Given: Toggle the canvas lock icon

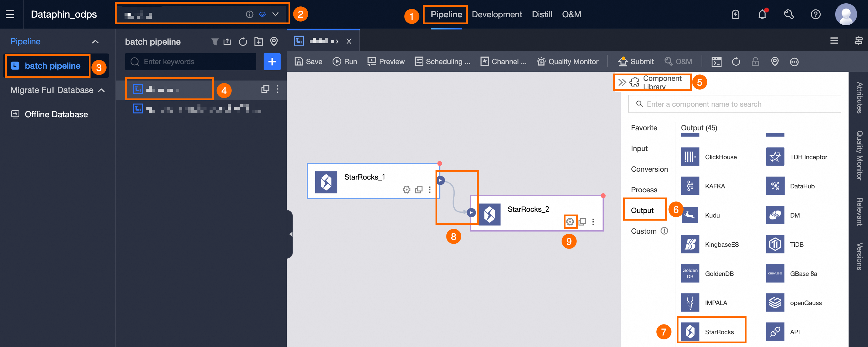Looking at the screenshot, I should coord(755,62).
